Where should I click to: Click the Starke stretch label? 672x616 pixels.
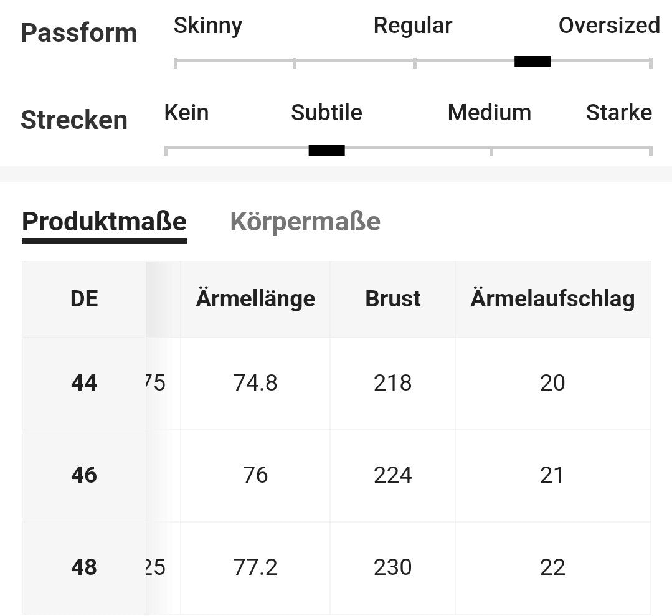click(618, 113)
